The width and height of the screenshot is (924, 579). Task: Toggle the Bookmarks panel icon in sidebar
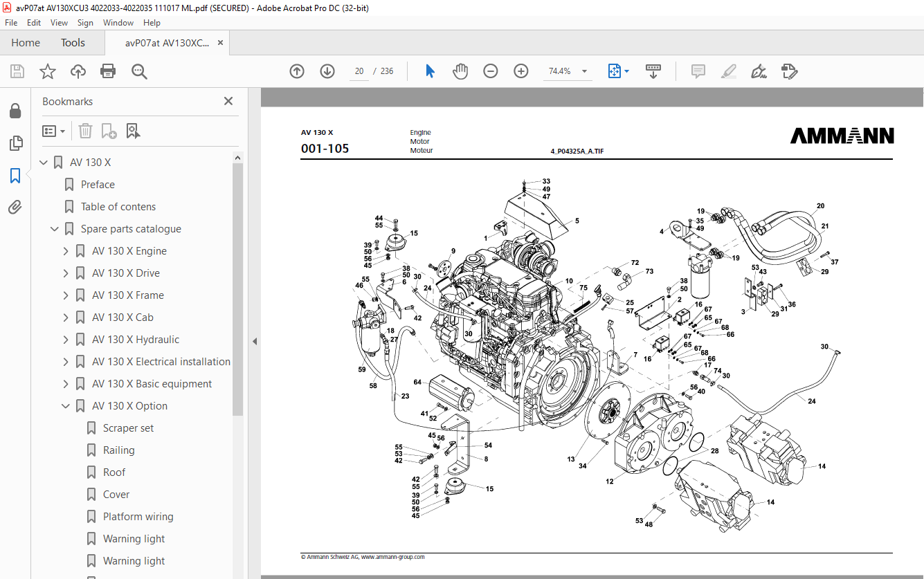click(15, 176)
